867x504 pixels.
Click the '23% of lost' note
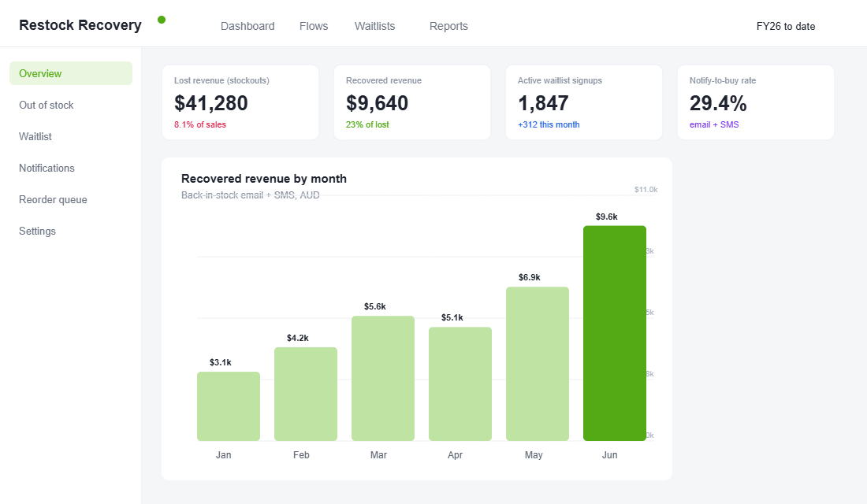click(x=367, y=124)
